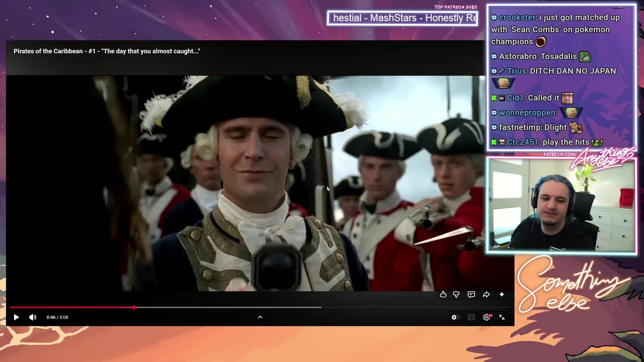Open the player settings gear
Screen dimensions: 644x362
[x=487, y=317]
